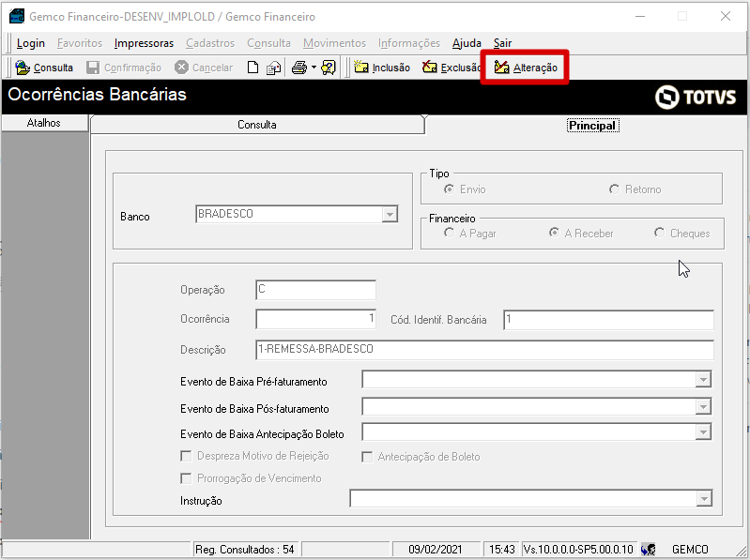750x560 pixels.
Task: Click the Cód. Identif. Bancária field
Action: pos(608,320)
